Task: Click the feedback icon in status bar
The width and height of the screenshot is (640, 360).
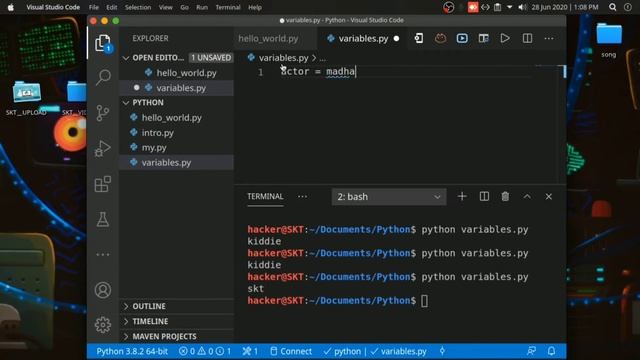Action: pos(531,351)
